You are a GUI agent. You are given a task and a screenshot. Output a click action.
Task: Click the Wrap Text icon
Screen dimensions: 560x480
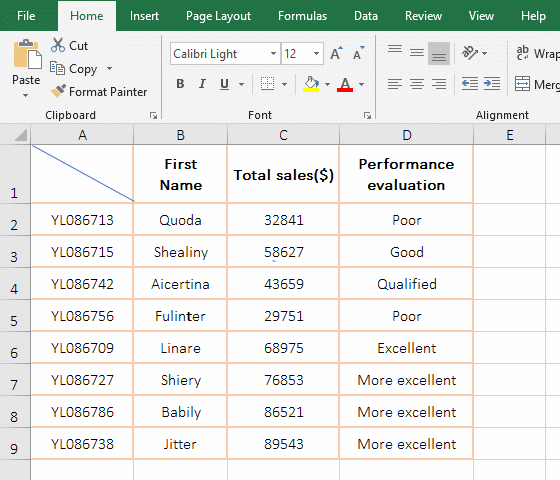coord(522,53)
